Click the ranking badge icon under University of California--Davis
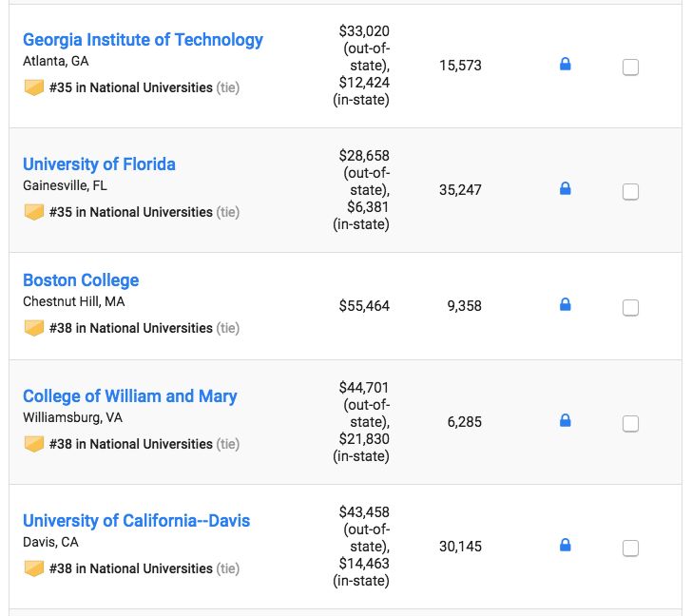Viewport: 692px width, 616px height. click(x=34, y=568)
